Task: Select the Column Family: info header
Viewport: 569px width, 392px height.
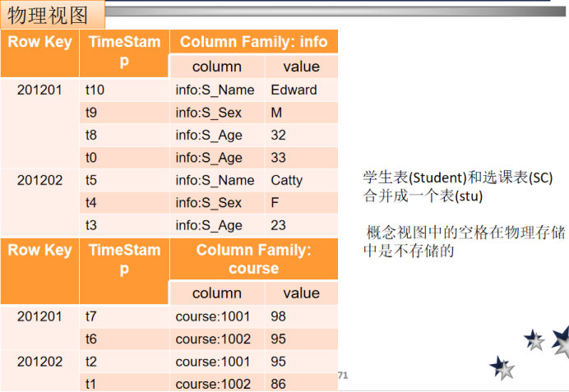Action: click(x=253, y=42)
